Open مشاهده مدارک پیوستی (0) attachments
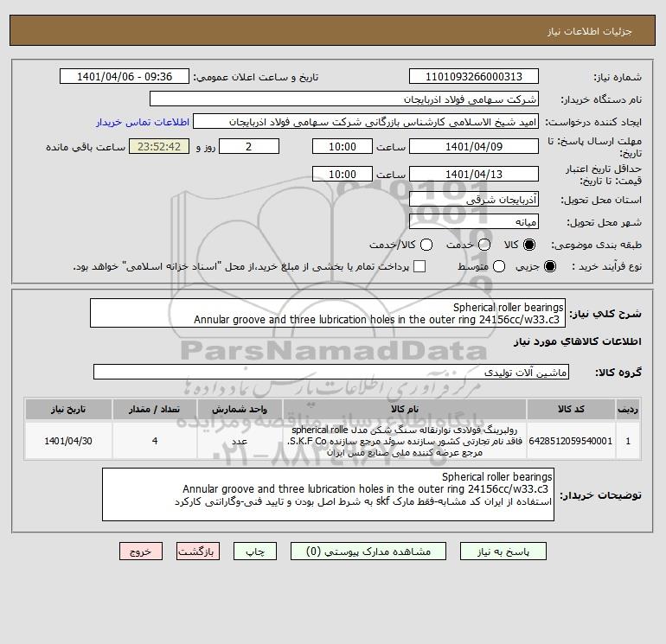666x644 pixels. [x=368, y=551]
